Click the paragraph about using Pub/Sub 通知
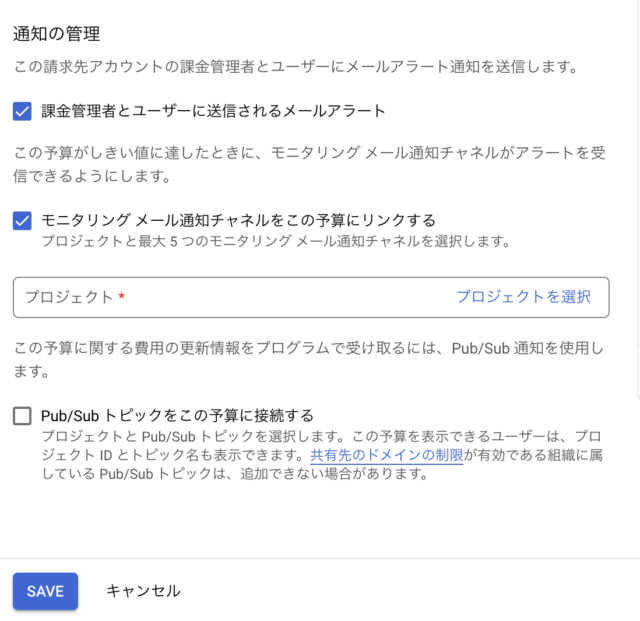Image resolution: width=640 pixels, height=621 pixels. coord(300,358)
